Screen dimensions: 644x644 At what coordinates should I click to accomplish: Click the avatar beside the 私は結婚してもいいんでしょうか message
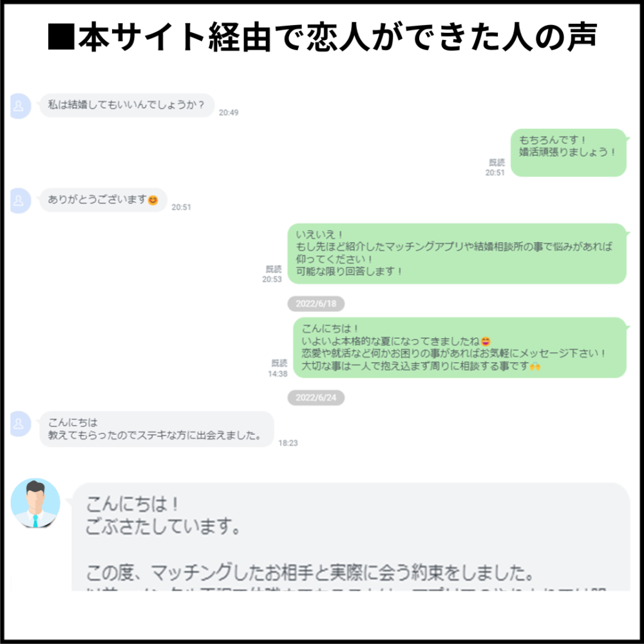click(20, 106)
